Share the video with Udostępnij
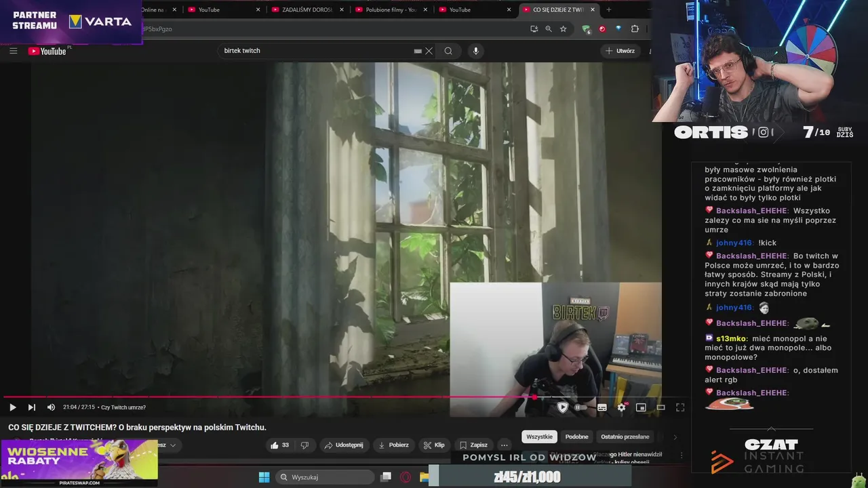The height and width of the screenshot is (488, 868). (344, 445)
